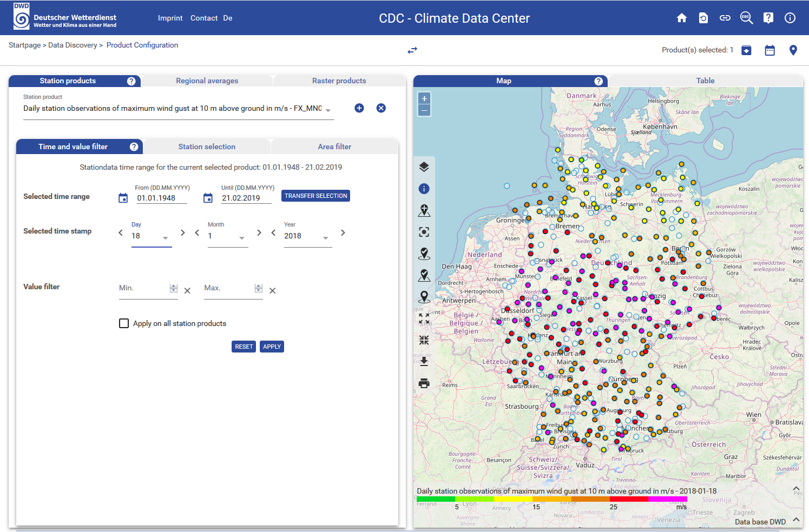Click the download map icon
Viewport: 809px width, 532px height.
point(424,361)
